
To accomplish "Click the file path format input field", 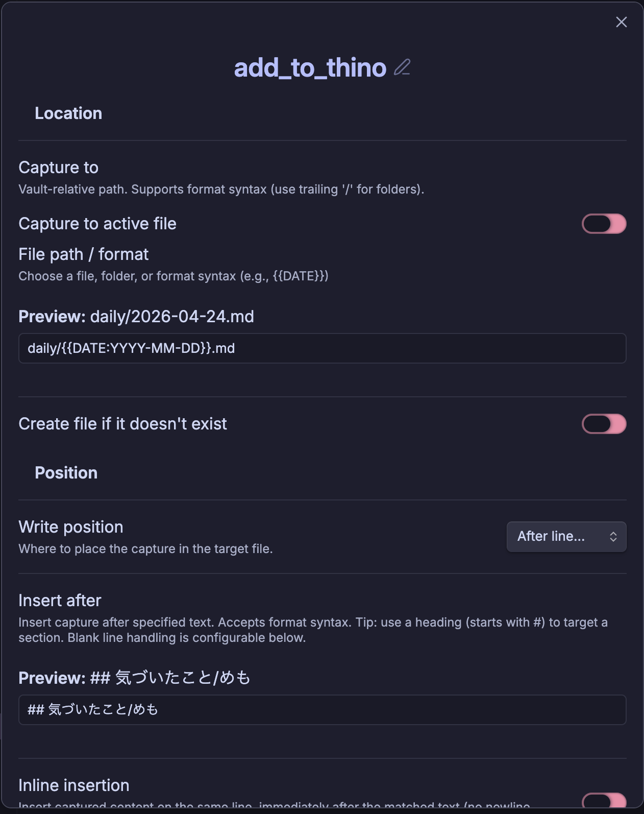I will [322, 348].
